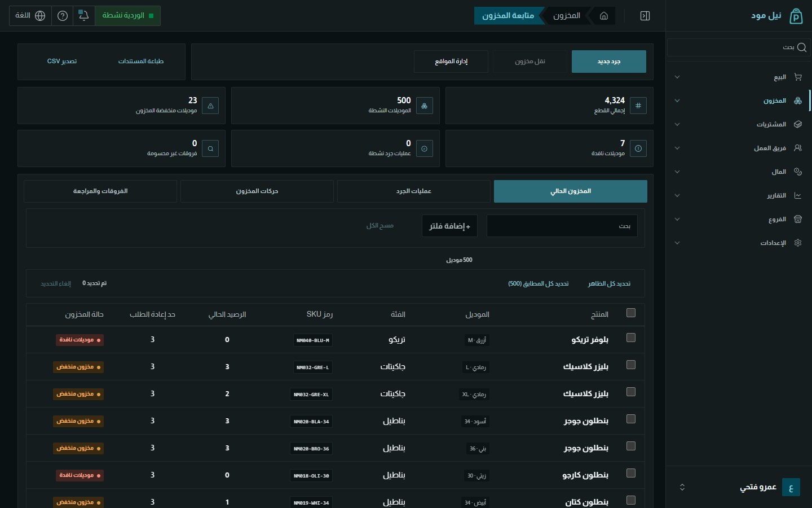This screenshot has width=812, height=508.
Task: Open notifications bell icon
Action: click(83, 16)
